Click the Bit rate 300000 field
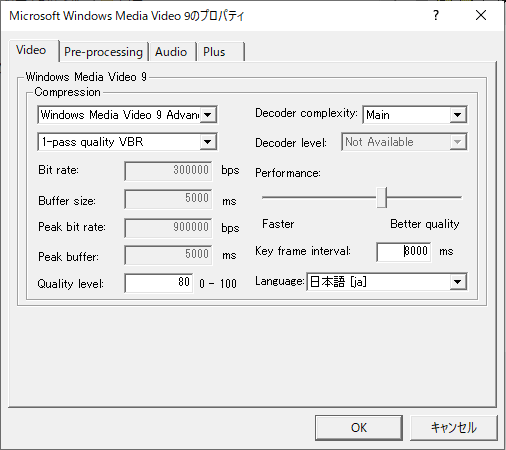Screen dimensions: 506x450 (x=168, y=171)
